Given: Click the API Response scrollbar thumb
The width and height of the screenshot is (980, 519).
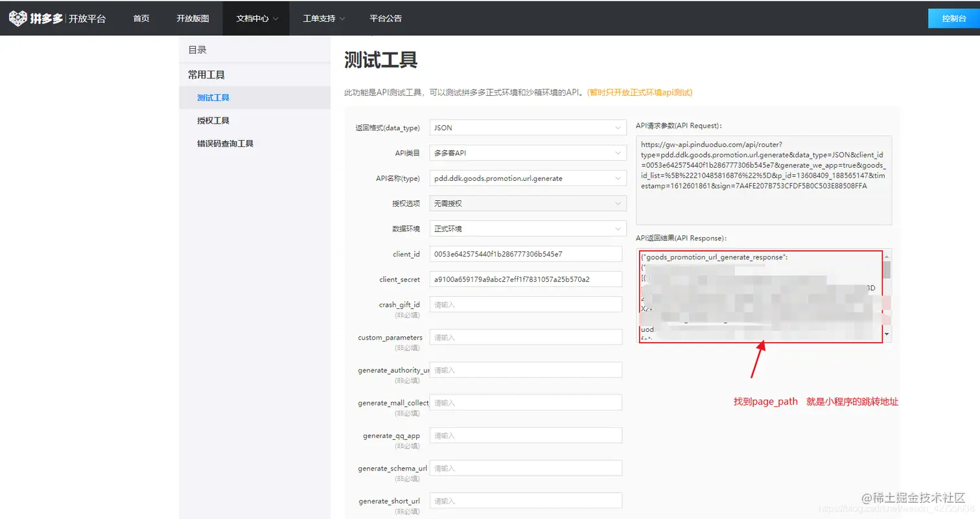Looking at the screenshot, I should (x=887, y=268).
